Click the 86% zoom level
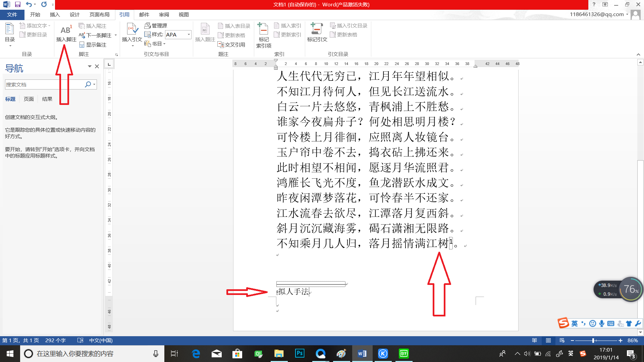Screen dimensions: 644x362 click(x=633, y=340)
